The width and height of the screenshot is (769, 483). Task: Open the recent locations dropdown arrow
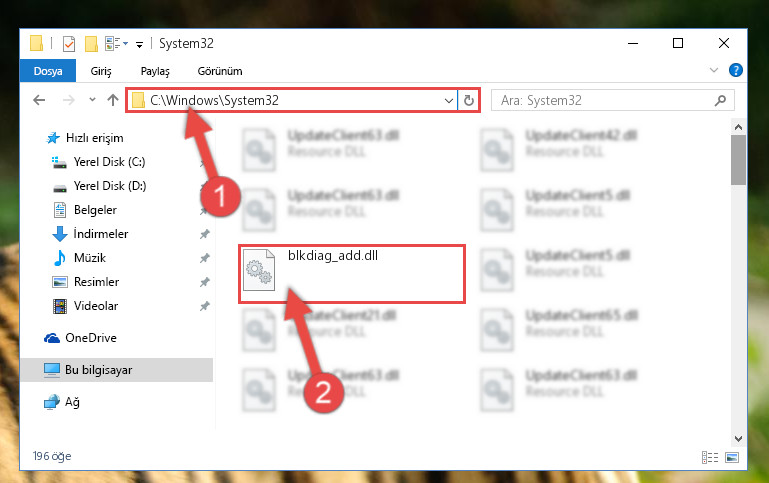(x=92, y=100)
